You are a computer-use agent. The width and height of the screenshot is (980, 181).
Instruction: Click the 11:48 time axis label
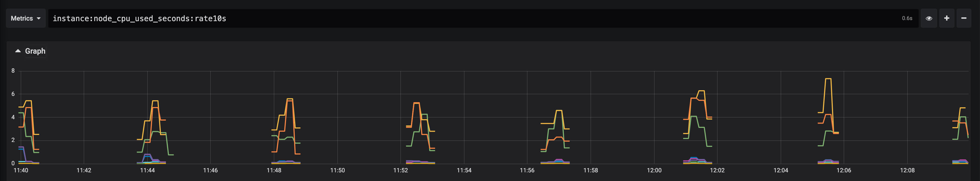(x=274, y=170)
